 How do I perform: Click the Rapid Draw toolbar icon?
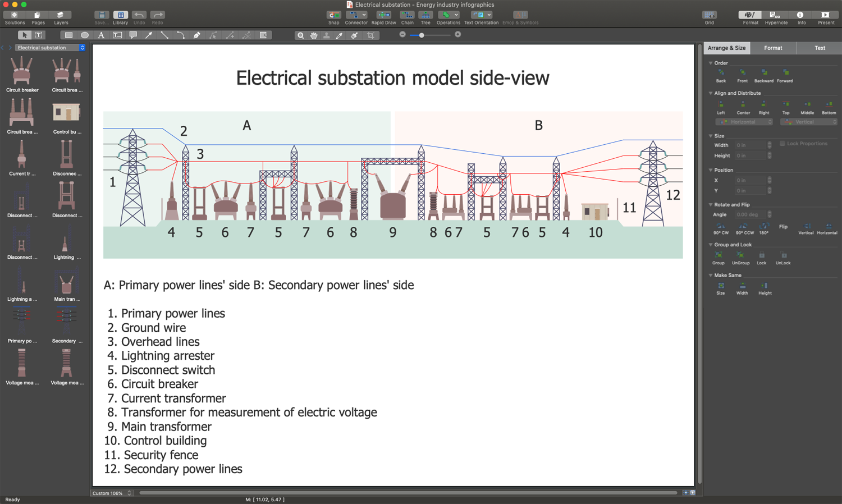(x=383, y=18)
